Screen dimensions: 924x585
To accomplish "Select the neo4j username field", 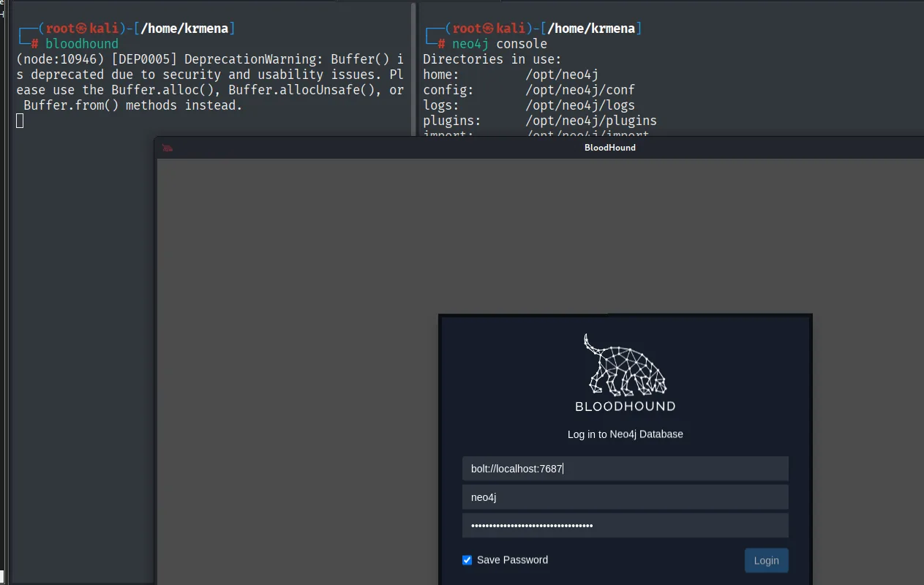I will 625,497.
